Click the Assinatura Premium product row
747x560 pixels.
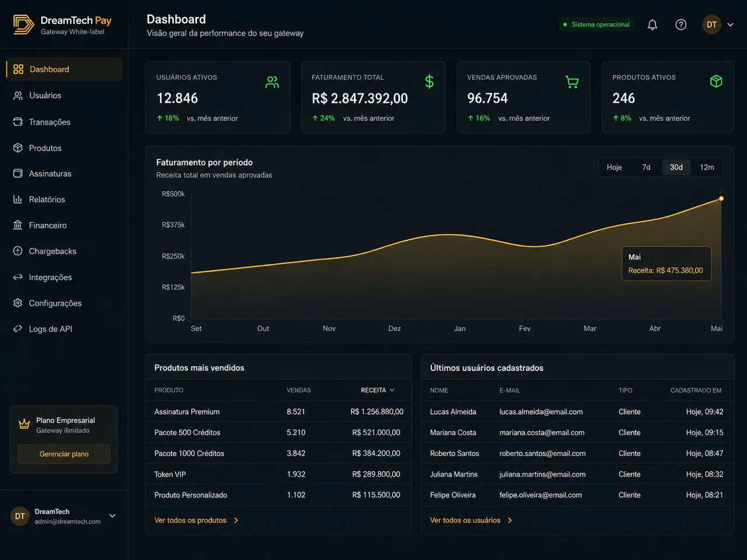pyautogui.click(x=278, y=412)
